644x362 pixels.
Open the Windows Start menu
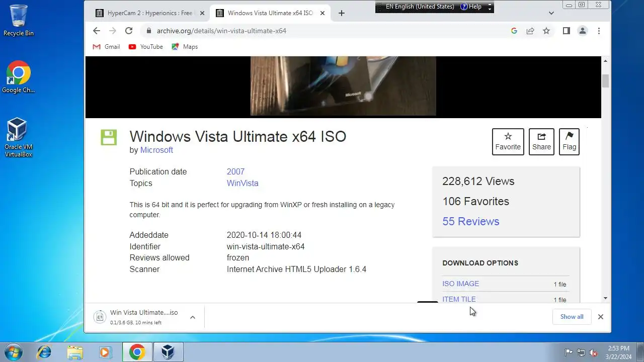coord(13,352)
